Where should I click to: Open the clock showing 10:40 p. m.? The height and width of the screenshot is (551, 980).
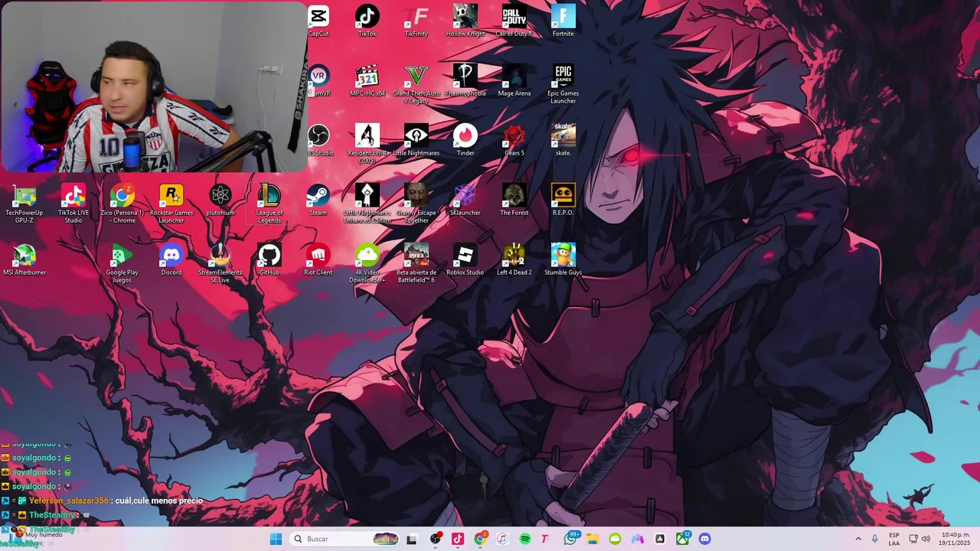click(x=955, y=539)
